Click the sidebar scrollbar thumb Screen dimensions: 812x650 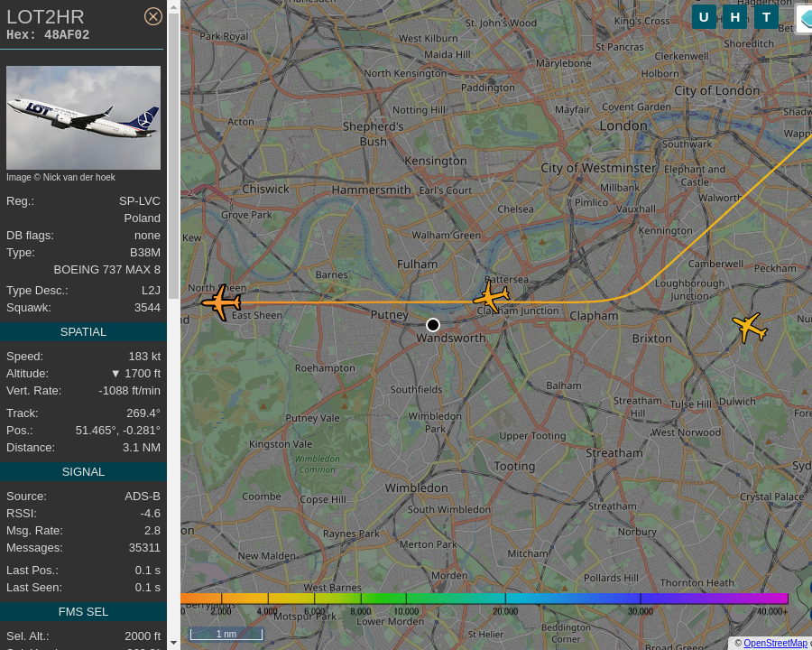click(173, 155)
